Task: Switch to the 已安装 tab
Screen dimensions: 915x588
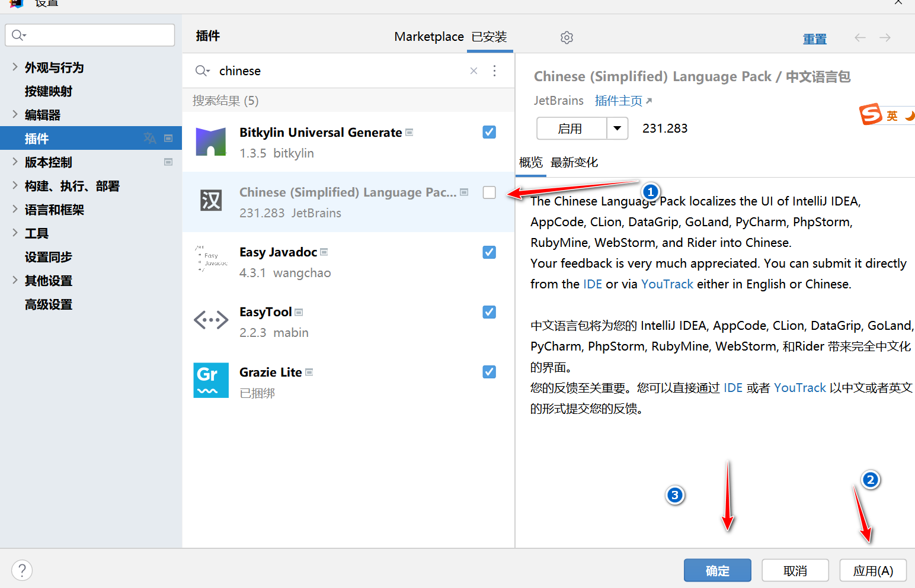Action: (489, 37)
